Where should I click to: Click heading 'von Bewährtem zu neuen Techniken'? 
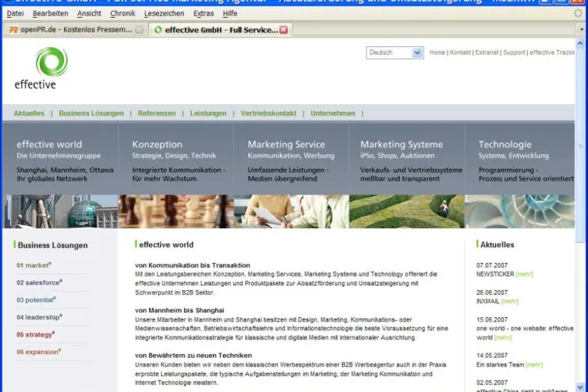pos(194,355)
